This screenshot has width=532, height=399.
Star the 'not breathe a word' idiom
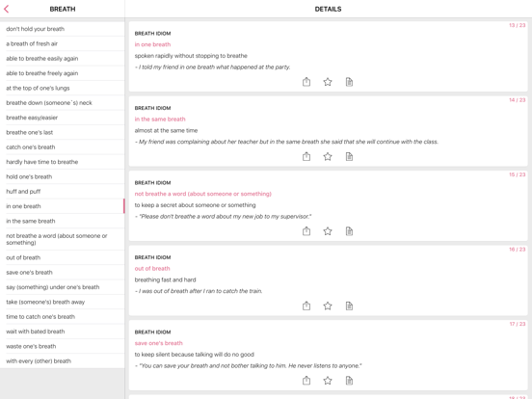[x=328, y=231]
